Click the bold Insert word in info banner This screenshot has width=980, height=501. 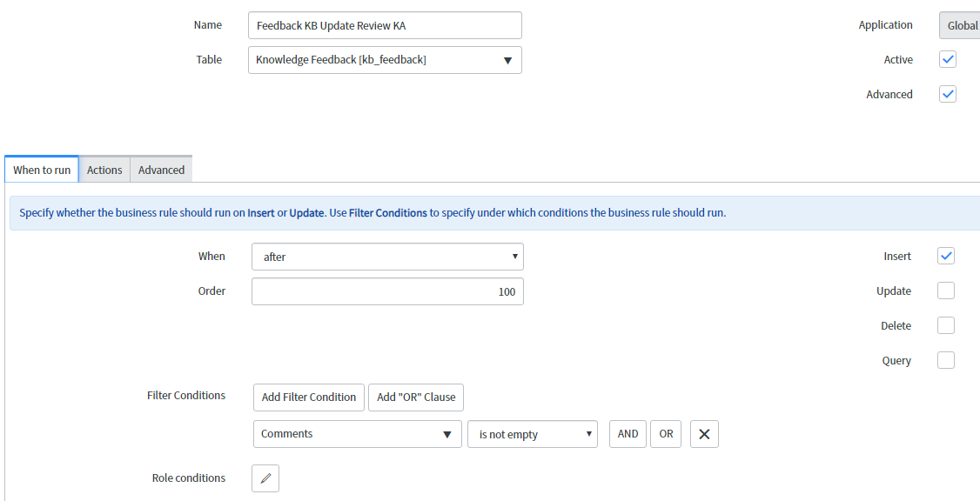(260, 213)
